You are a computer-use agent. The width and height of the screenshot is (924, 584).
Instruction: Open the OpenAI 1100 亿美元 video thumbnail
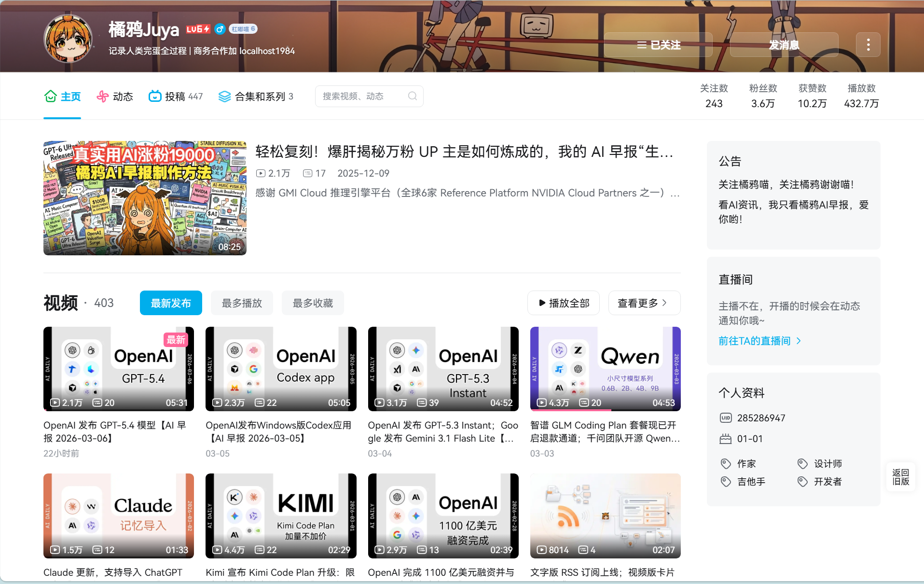click(443, 516)
